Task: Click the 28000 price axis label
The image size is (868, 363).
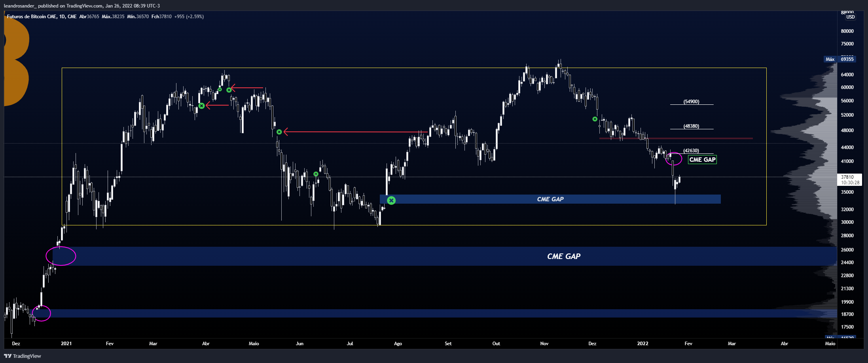Action: pos(847,236)
